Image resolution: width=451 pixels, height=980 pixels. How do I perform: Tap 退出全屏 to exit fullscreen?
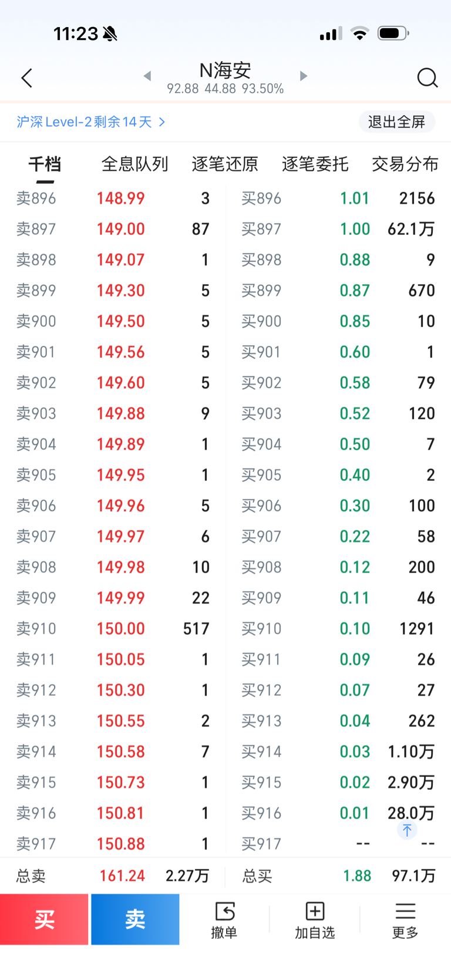(396, 122)
